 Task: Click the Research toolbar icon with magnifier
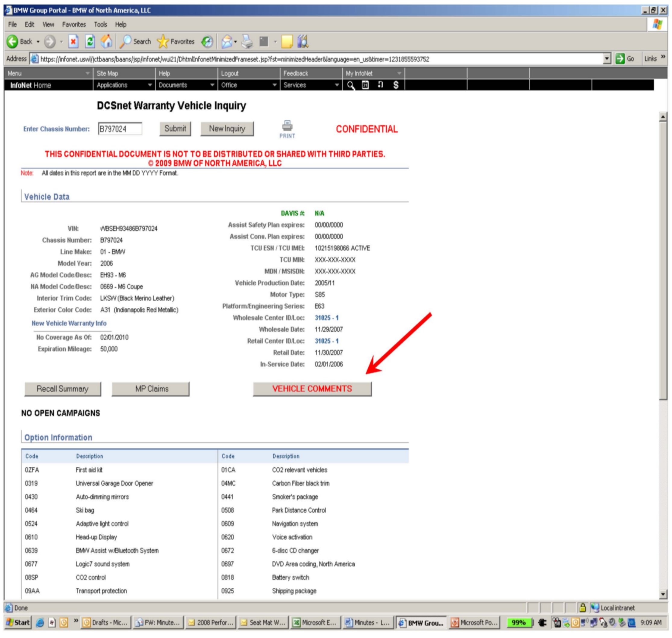(303, 42)
